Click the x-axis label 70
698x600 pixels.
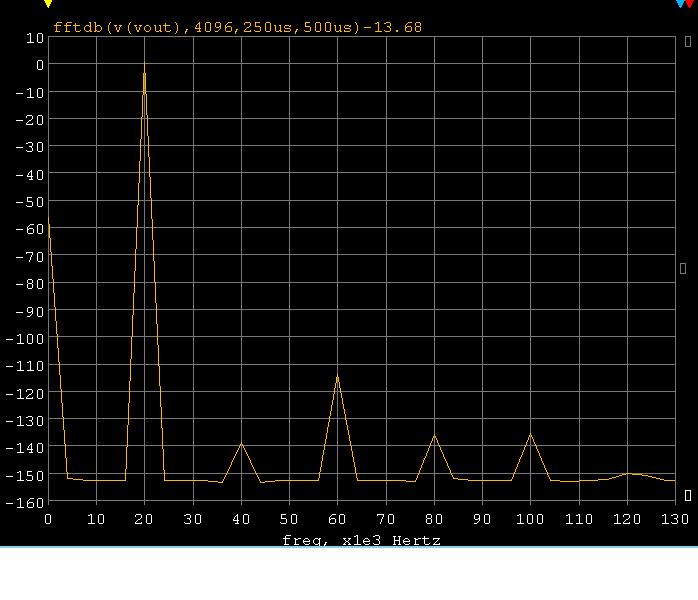(x=386, y=519)
